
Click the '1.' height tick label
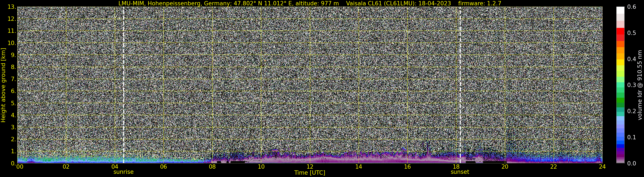13,151
